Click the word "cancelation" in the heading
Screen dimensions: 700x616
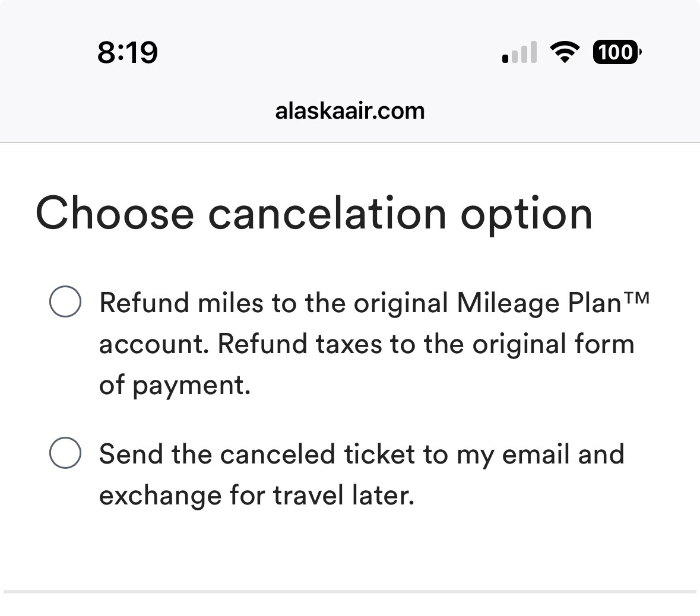pos(327,213)
